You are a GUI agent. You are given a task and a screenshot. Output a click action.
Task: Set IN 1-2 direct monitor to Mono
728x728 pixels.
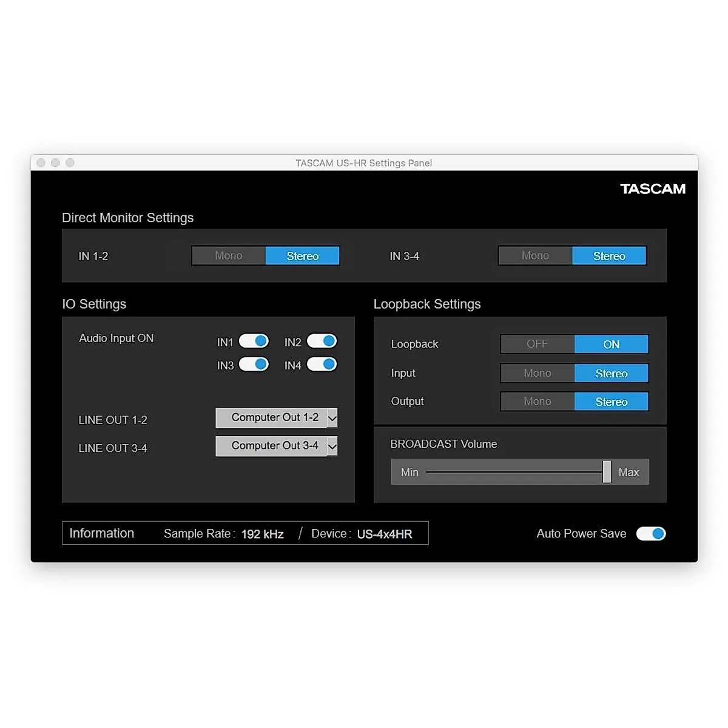(x=229, y=256)
